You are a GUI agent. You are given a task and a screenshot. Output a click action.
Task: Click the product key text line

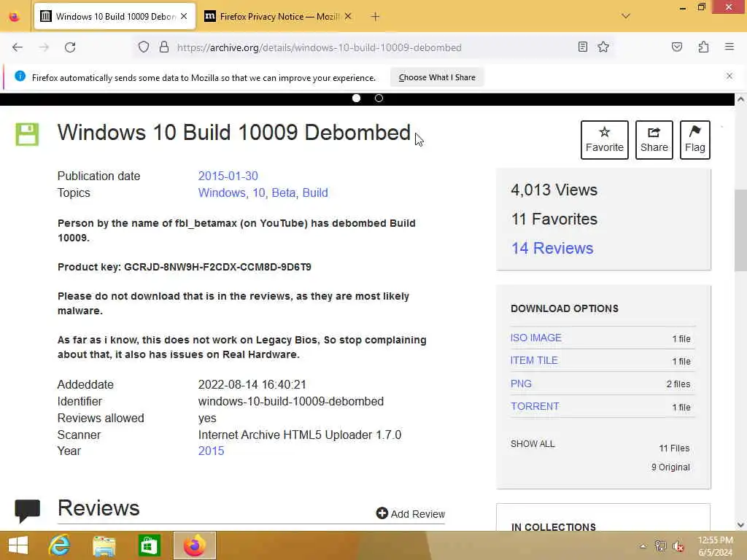(185, 267)
